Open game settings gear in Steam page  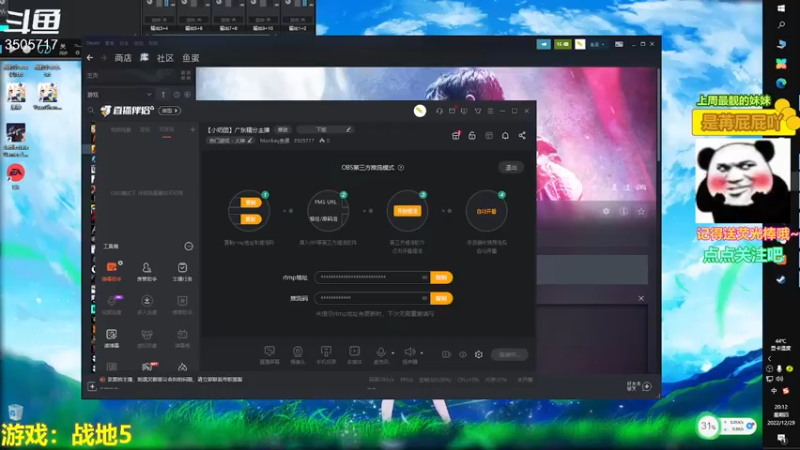[x=606, y=211]
